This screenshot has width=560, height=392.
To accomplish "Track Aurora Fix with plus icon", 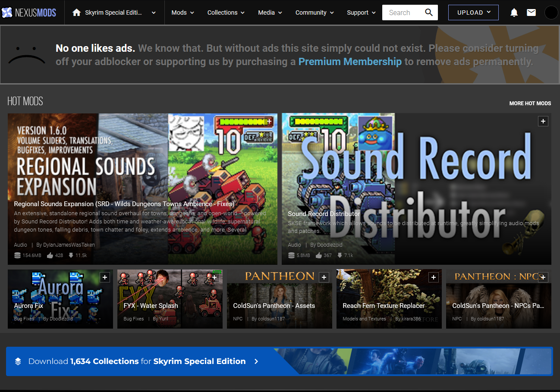I will tap(104, 277).
